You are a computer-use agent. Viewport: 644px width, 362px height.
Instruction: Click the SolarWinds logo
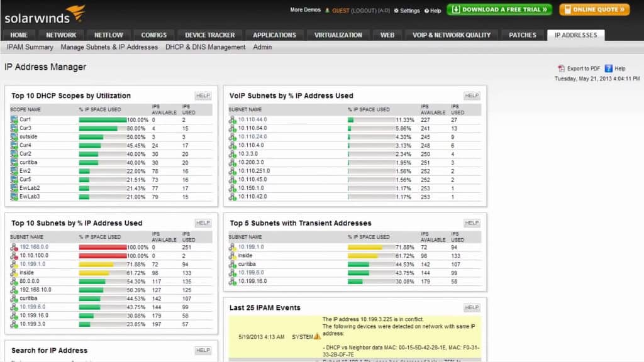(45, 14)
